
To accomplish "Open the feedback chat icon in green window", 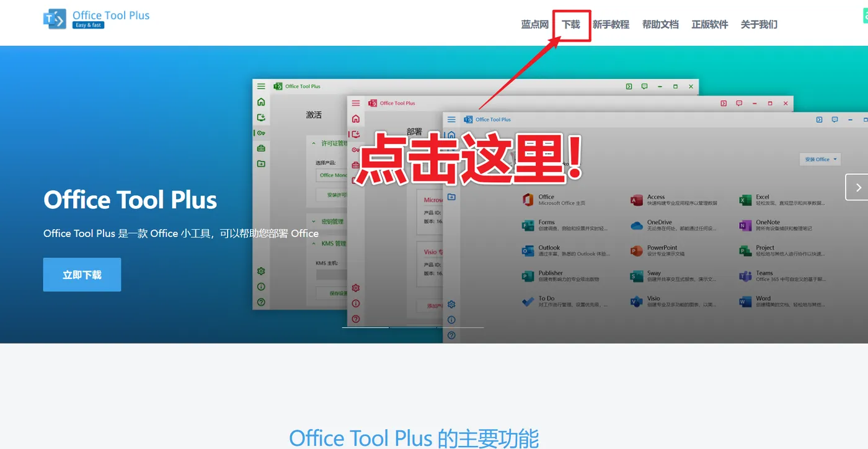I will pos(644,86).
